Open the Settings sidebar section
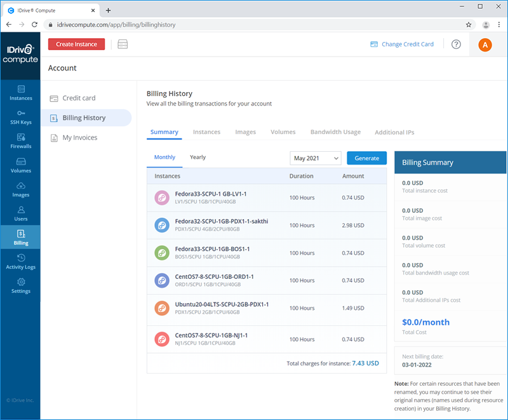Image resolution: width=508 pixels, height=420 pixels. point(21,286)
